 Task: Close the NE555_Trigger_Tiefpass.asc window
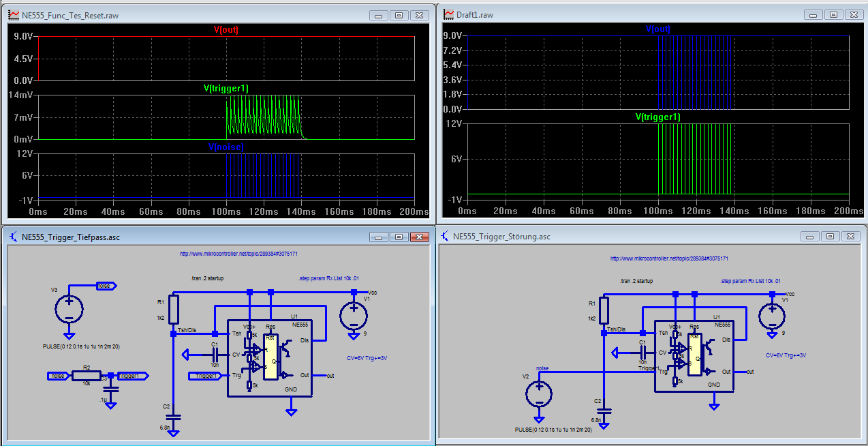coord(420,237)
